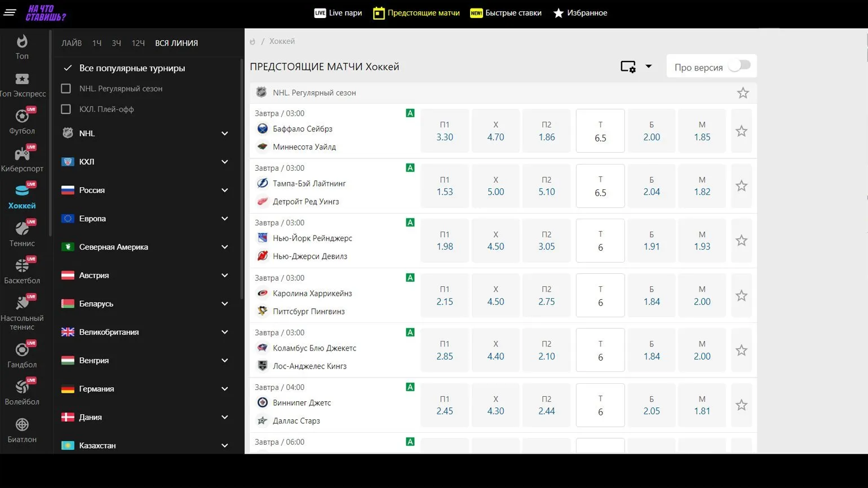Screen dimensions: 868x488
Task: Favorite the Баффало Сейбрз match star
Action: click(x=741, y=131)
